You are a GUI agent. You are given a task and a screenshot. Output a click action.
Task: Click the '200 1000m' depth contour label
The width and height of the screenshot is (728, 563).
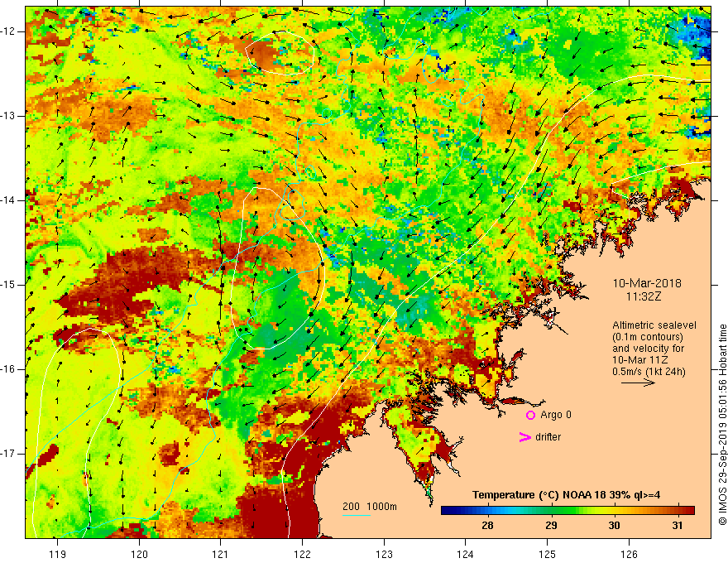click(370, 507)
